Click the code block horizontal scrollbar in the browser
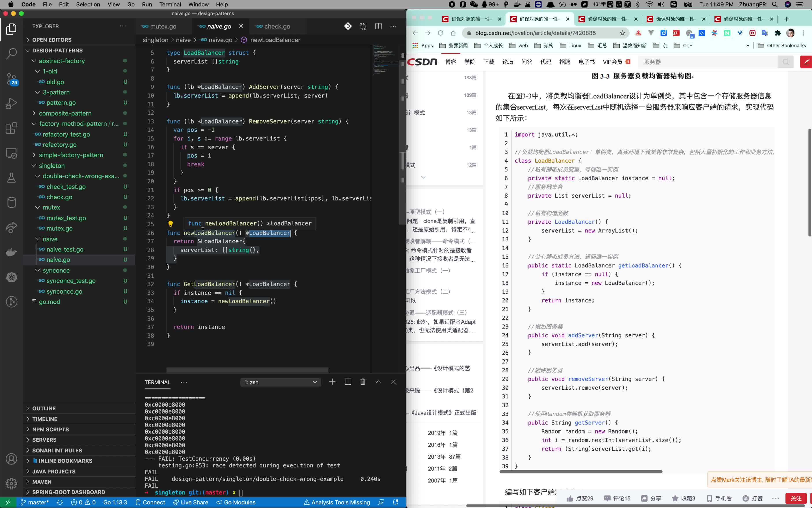Image resolution: width=812 pixels, height=508 pixels. pos(581,471)
